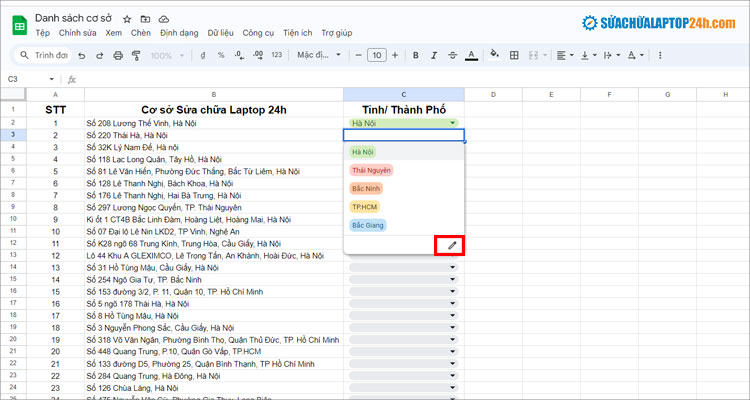Increase font size with plus button

coord(395,56)
